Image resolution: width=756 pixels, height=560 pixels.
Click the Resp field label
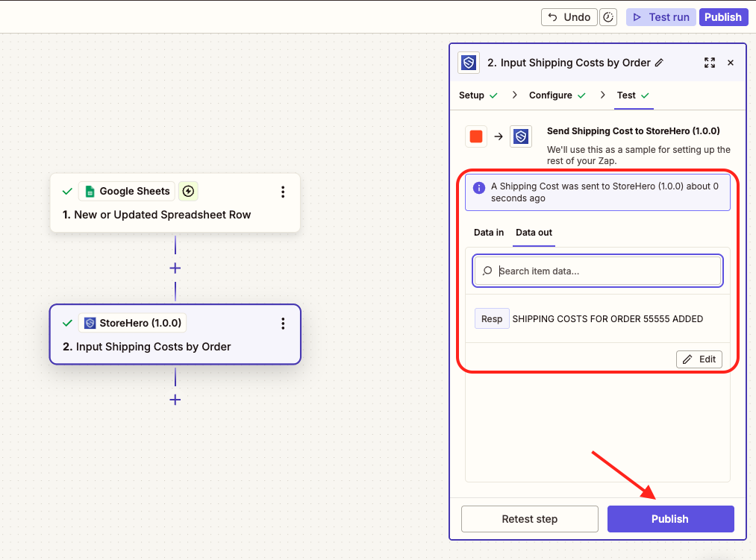(492, 318)
